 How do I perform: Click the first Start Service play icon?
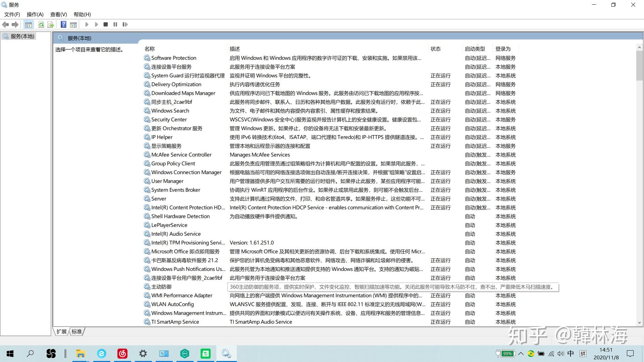[x=87, y=24]
